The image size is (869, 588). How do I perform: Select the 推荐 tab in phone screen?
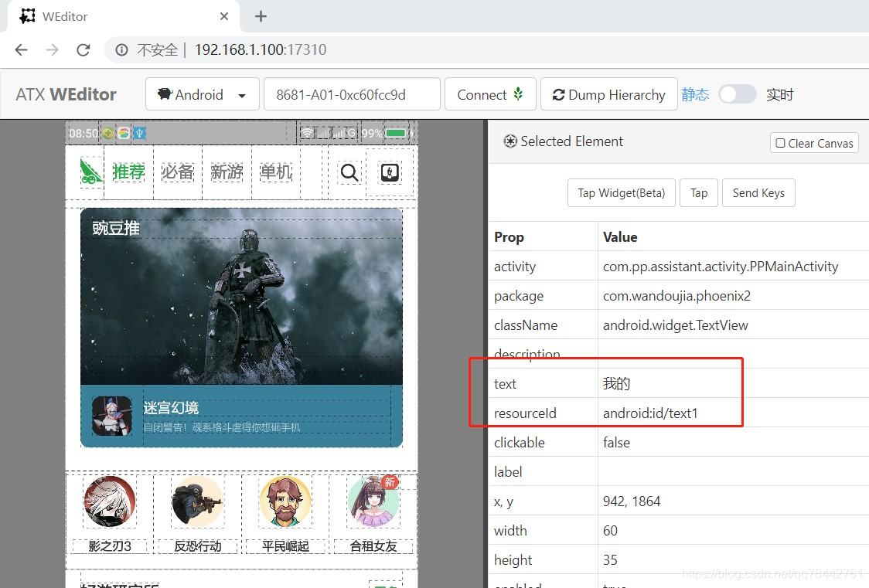128,172
